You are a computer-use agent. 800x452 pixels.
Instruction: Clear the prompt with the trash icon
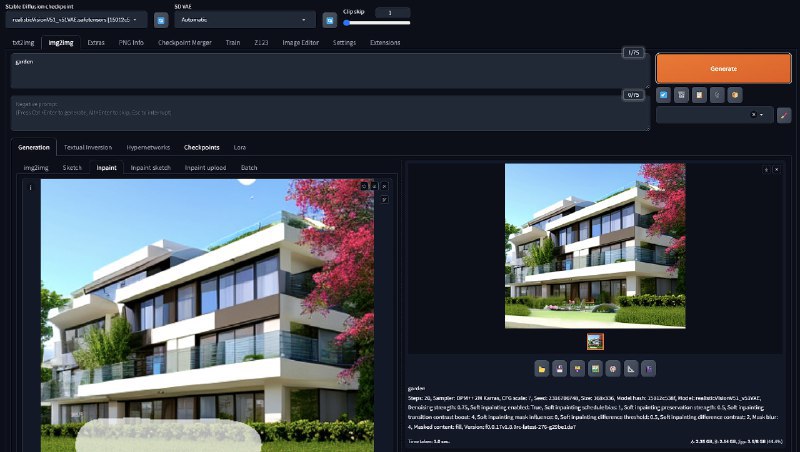(681, 95)
